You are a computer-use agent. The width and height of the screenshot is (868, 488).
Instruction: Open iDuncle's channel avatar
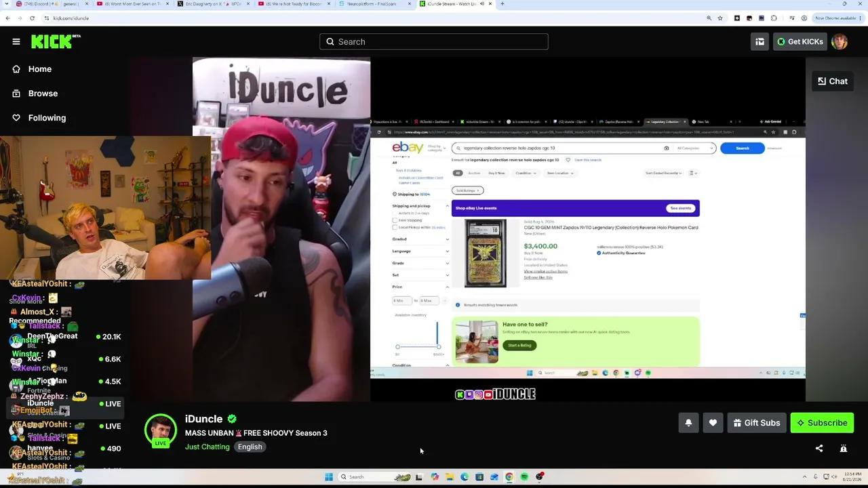coord(161,430)
